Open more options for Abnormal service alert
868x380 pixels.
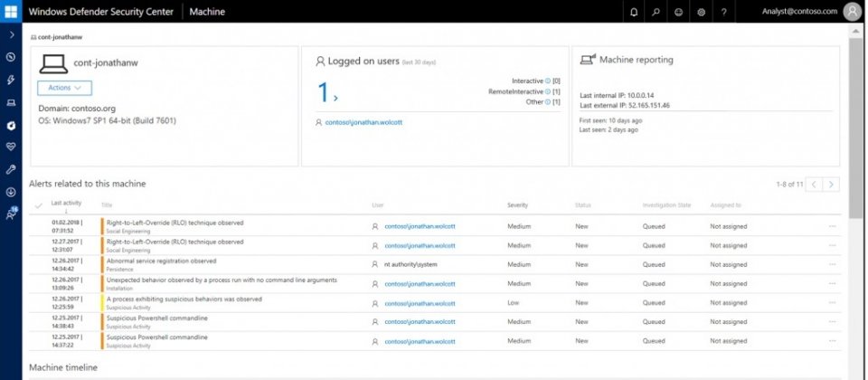[x=833, y=265]
